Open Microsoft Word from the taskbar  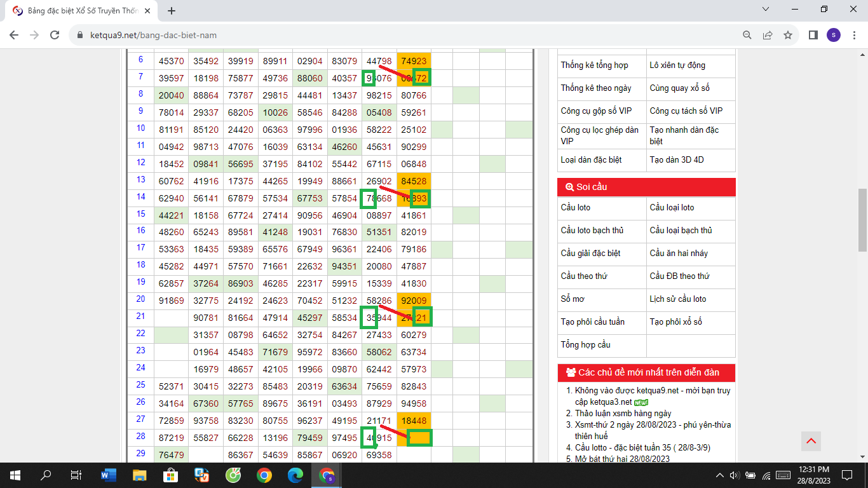tap(109, 475)
